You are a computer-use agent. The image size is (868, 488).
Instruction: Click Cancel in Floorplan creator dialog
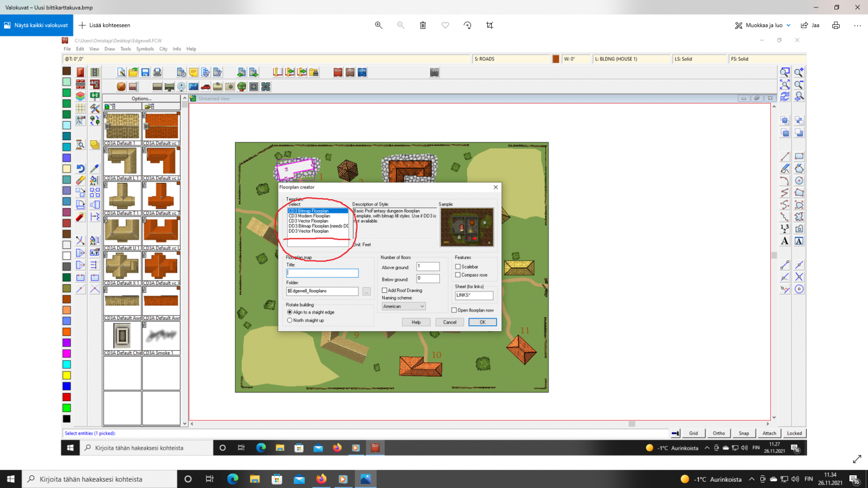[450, 322]
